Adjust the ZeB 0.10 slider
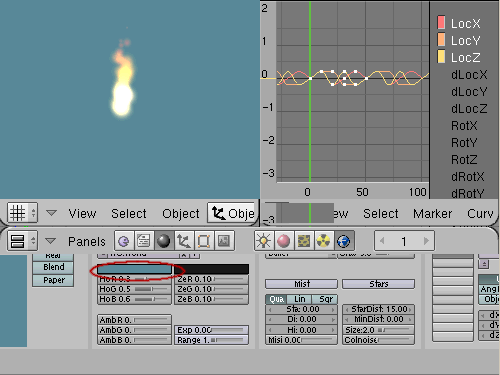The height and width of the screenshot is (375, 500). 212,299
